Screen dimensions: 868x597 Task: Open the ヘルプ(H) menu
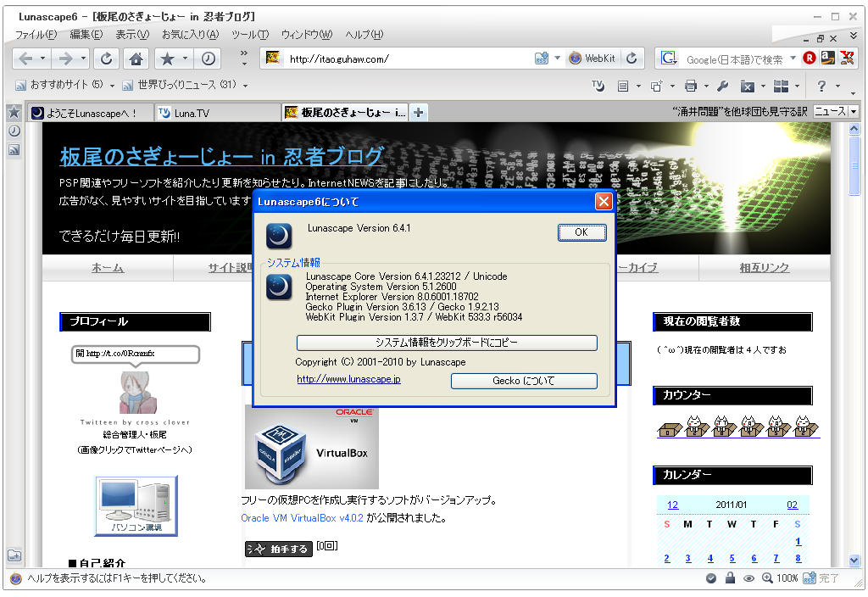coord(364,35)
